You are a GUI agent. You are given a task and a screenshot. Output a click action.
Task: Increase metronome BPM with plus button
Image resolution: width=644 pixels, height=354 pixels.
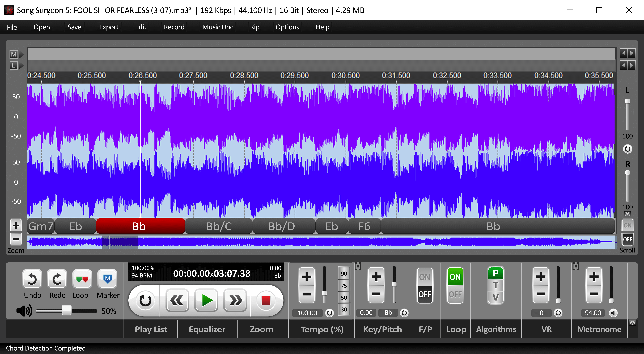(x=594, y=277)
